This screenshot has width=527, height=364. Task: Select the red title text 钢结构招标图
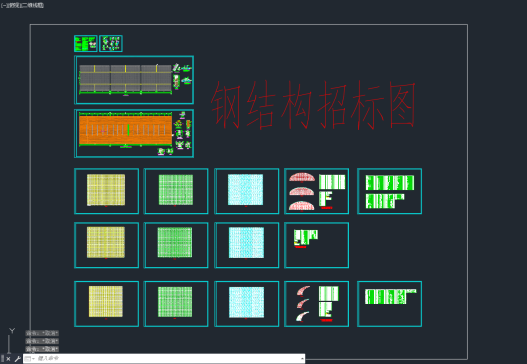tap(313, 105)
